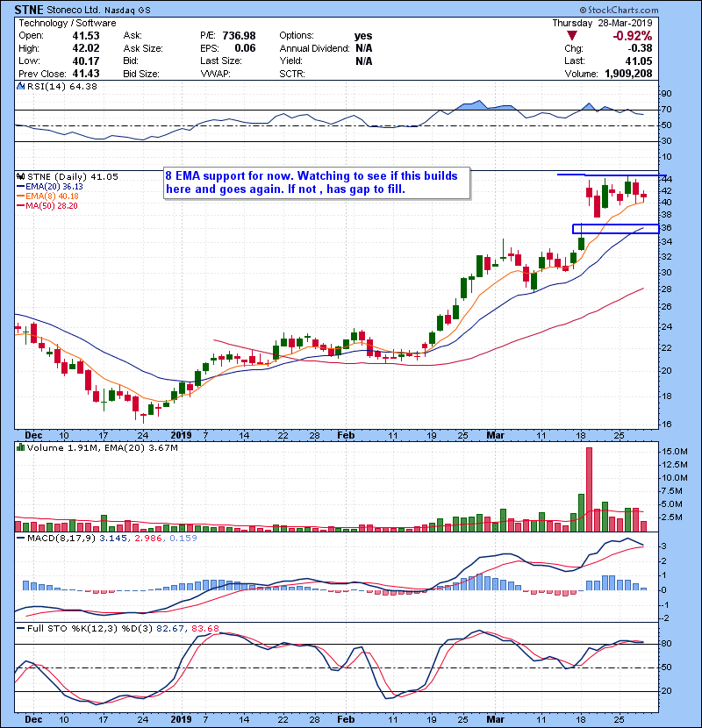This screenshot has width=702, height=728.
Task: Click the Volume 1.91M, EMA(20) 3.67M label
Action: tap(102, 447)
